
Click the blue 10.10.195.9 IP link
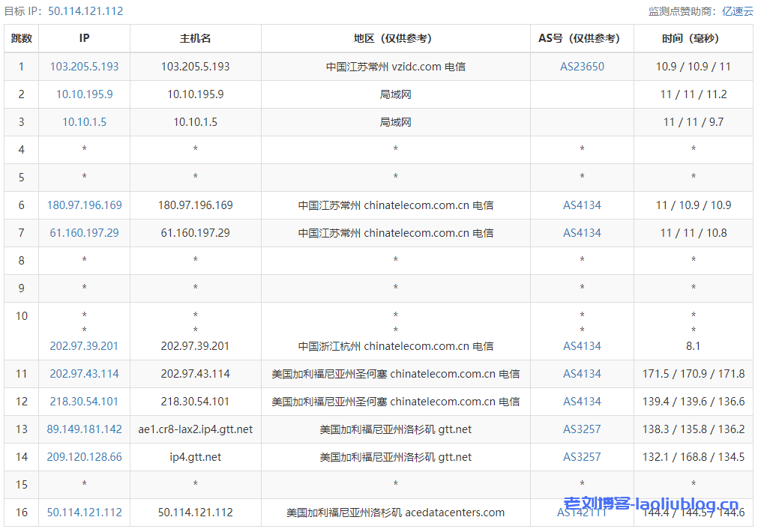click(x=84, y=94)
